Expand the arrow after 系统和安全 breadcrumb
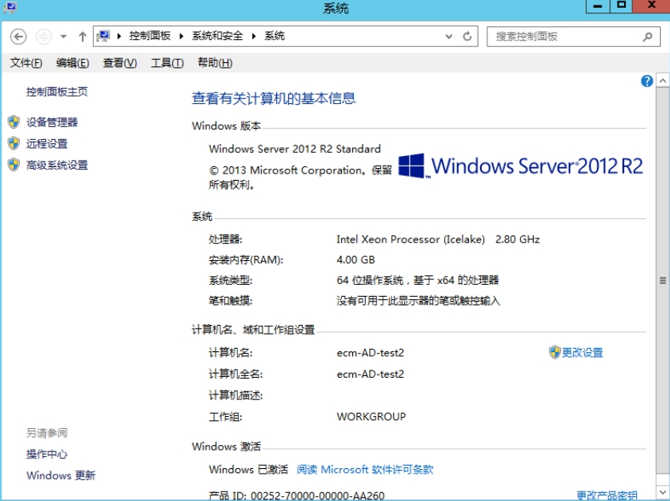Screen dimensions: 670x501 click(254, 36)
